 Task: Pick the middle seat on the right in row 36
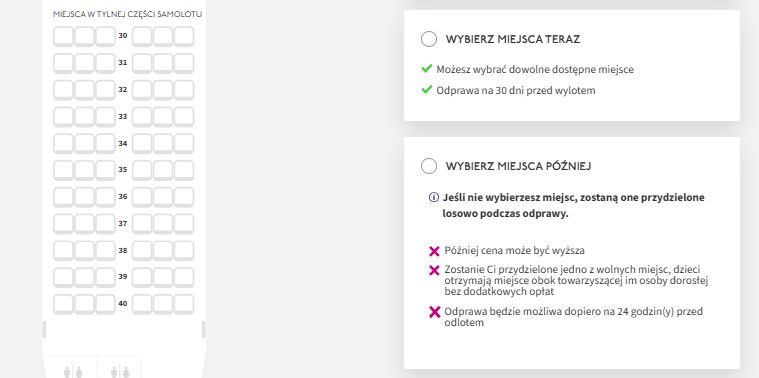pos(163,197)
